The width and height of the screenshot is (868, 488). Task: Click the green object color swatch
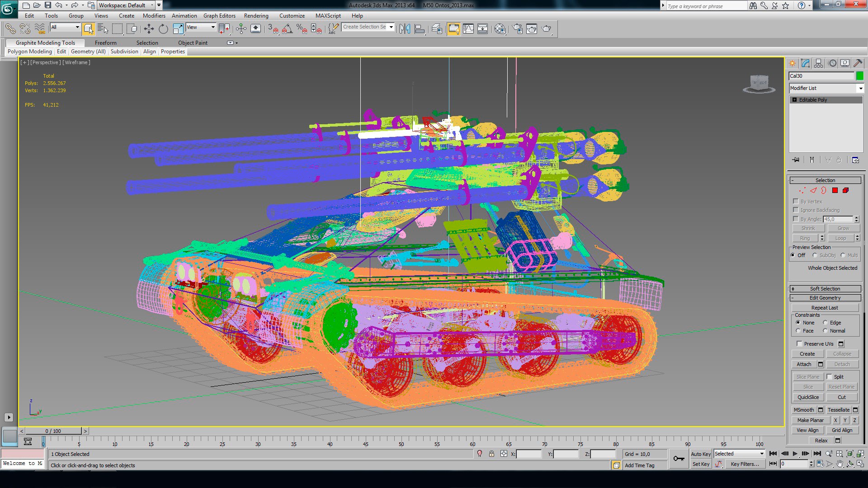[x=860, y=76]
